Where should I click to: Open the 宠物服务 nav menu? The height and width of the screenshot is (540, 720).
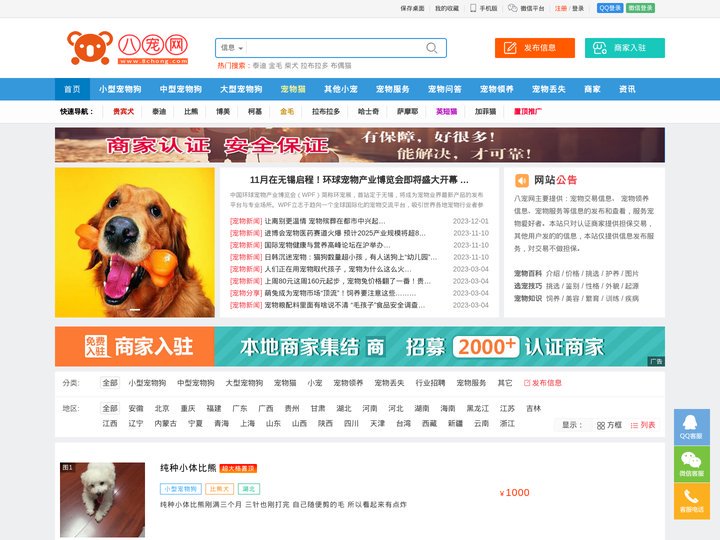click(393, 89)
